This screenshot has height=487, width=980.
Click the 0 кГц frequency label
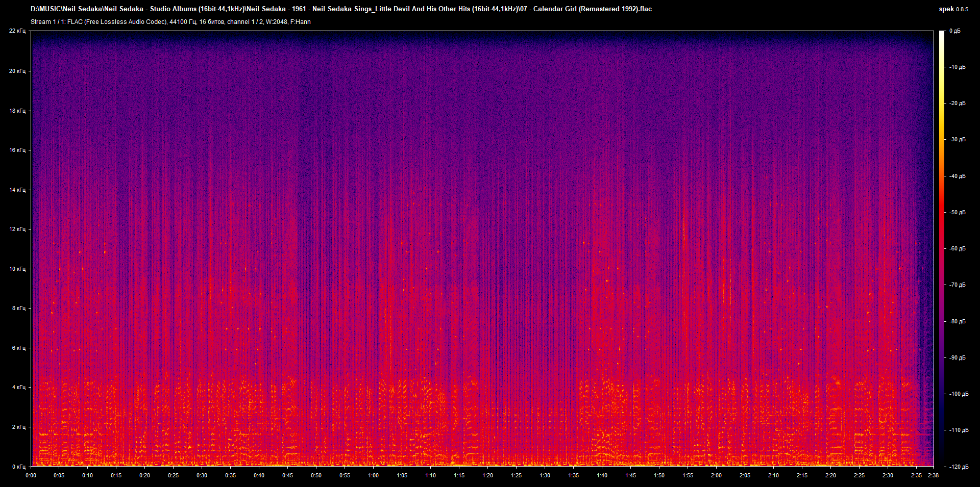pos(19,467)
